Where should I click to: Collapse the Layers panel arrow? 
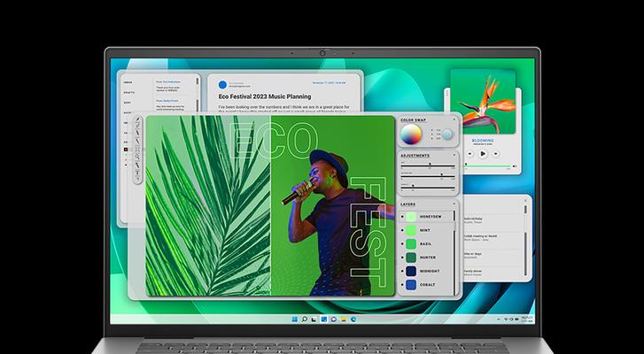(454, 204)
